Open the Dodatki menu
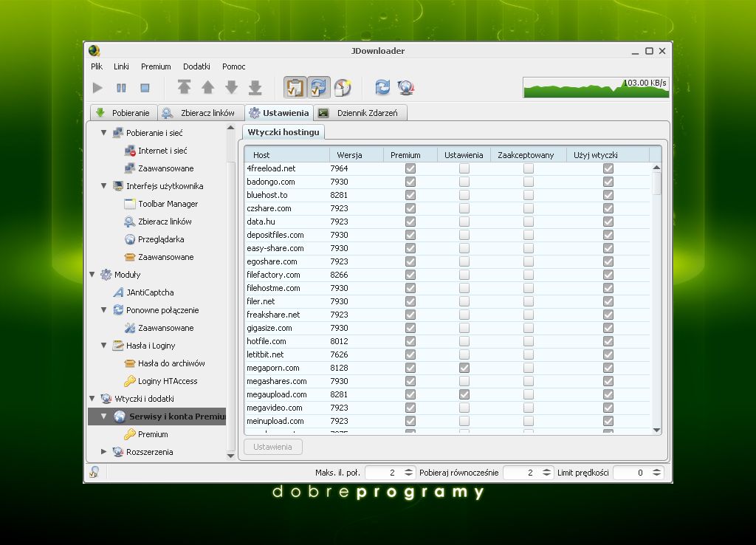Image resolution: width=756 pixels, height=545 pixels. point(196,66)
